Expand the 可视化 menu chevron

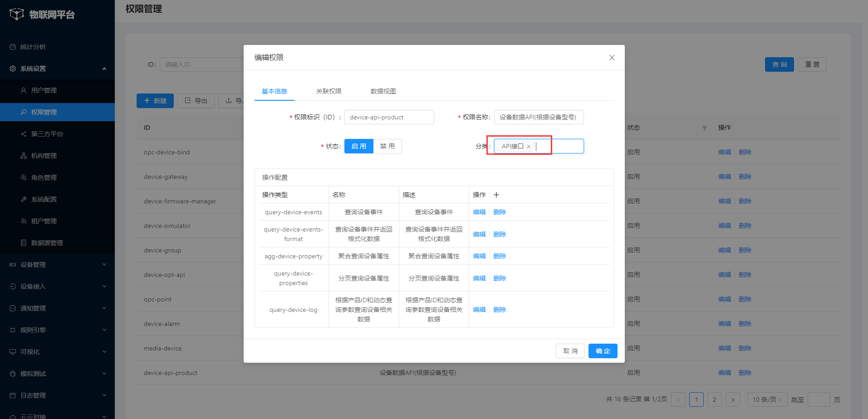(104, 352)
